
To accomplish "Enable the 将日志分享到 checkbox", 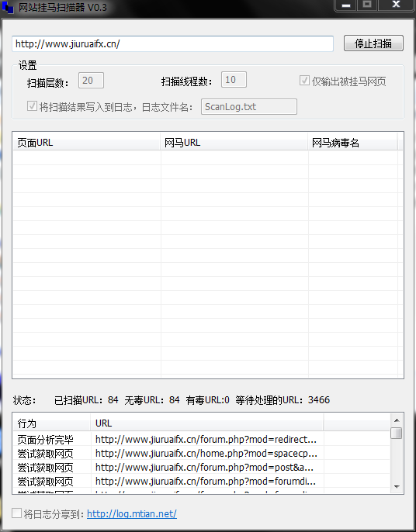I will (x=16, y=513).
